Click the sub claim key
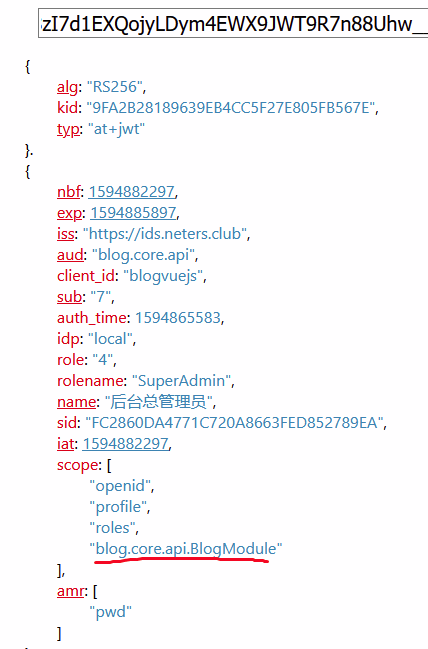Screen dimensions: 428x649 click(69, 297)
